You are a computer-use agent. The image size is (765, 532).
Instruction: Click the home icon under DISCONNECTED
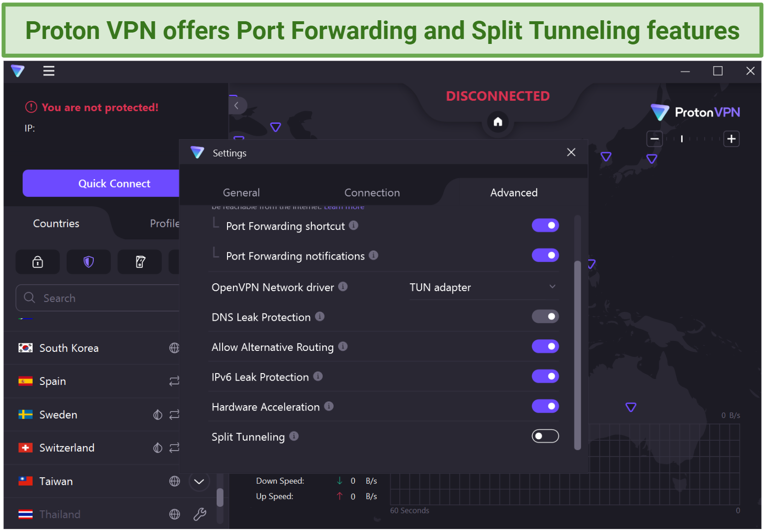(498, 121)
